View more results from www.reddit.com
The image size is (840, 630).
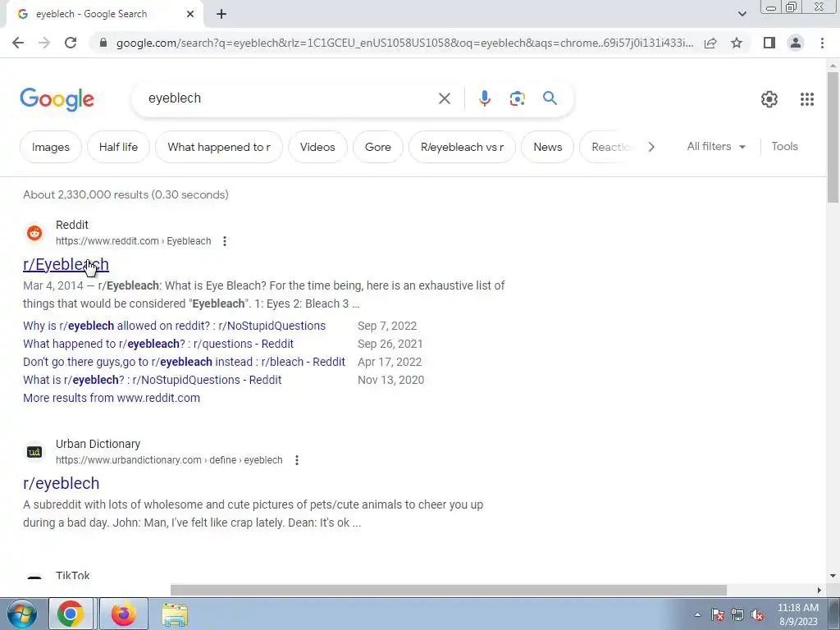pos(112,398)
